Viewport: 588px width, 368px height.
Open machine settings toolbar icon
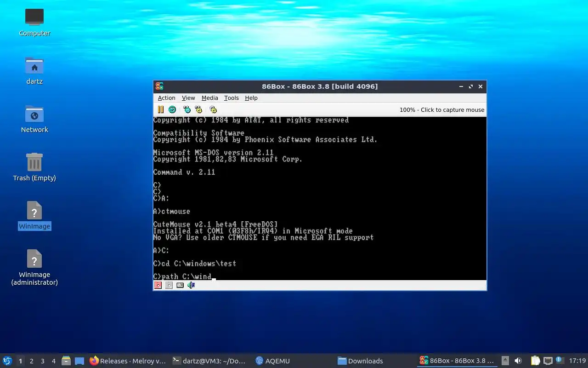[x=213, y=109]
